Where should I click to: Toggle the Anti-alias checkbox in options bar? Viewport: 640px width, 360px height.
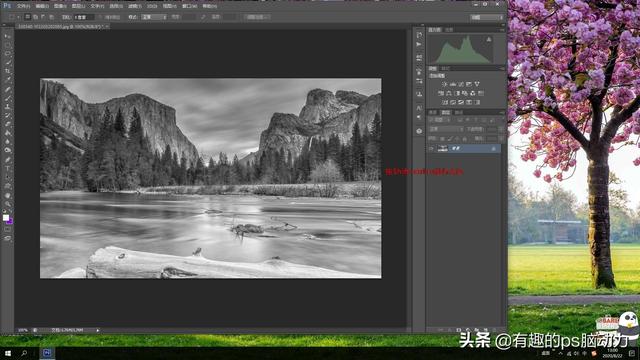(x=101, y=17)
